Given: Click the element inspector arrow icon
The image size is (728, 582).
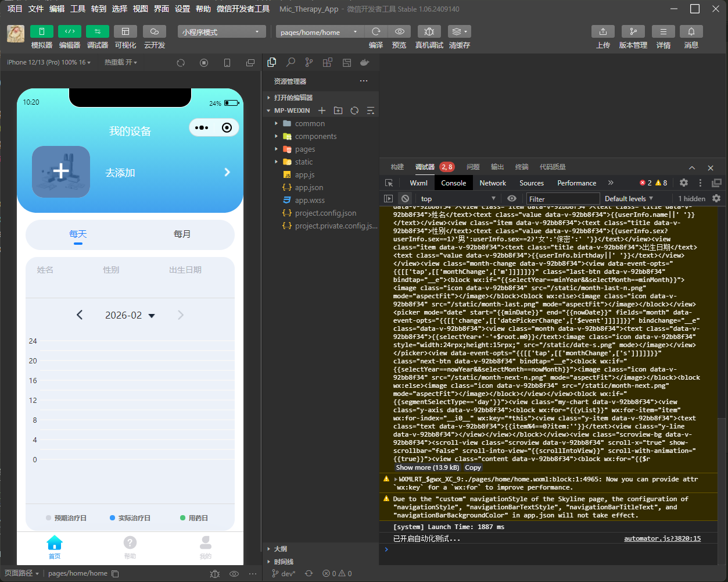Looking at the screenshot, I should [389, 183].
